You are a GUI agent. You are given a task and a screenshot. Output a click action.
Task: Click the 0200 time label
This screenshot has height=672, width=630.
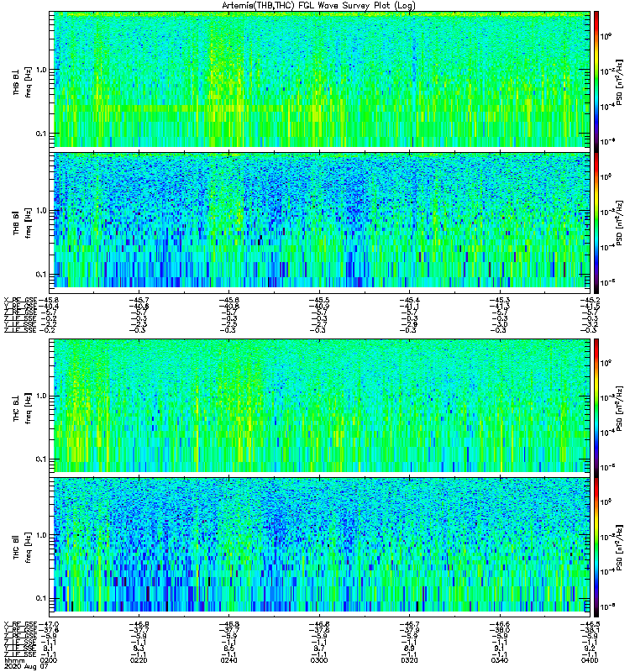pos(47,660)
